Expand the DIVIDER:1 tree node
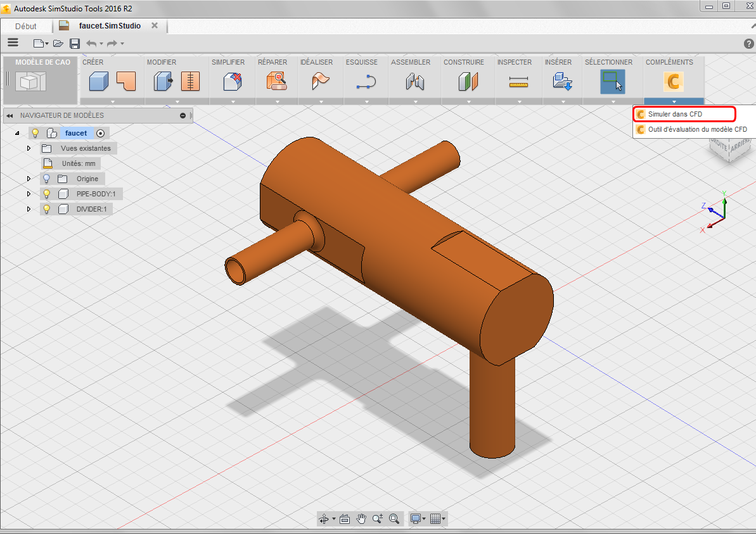The width and height of the screenshot is (756, 534). point(29,209)
